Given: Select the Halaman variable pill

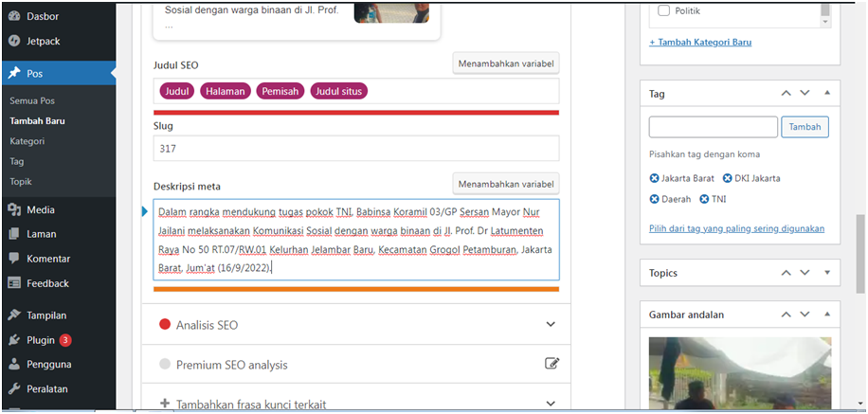Looking at the screenshot, I should click(226, 91).
